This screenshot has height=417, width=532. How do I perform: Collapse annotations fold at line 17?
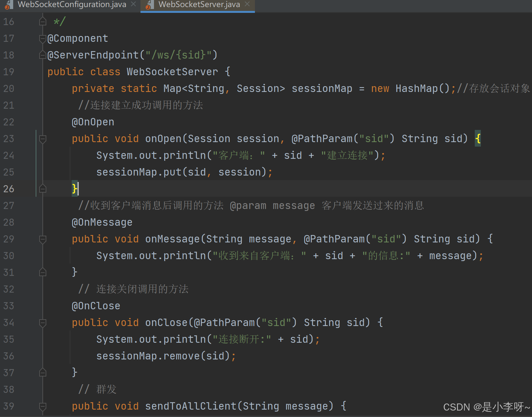(43, 39)
